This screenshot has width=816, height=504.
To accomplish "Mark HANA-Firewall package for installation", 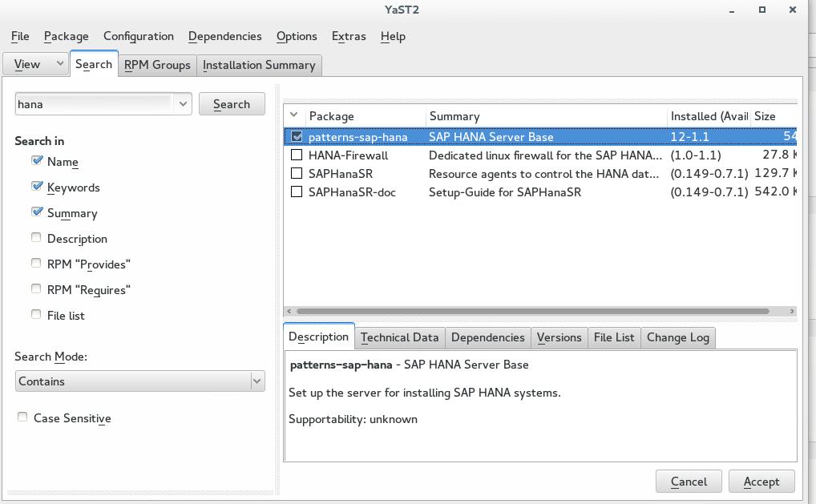I will [296, 155].
